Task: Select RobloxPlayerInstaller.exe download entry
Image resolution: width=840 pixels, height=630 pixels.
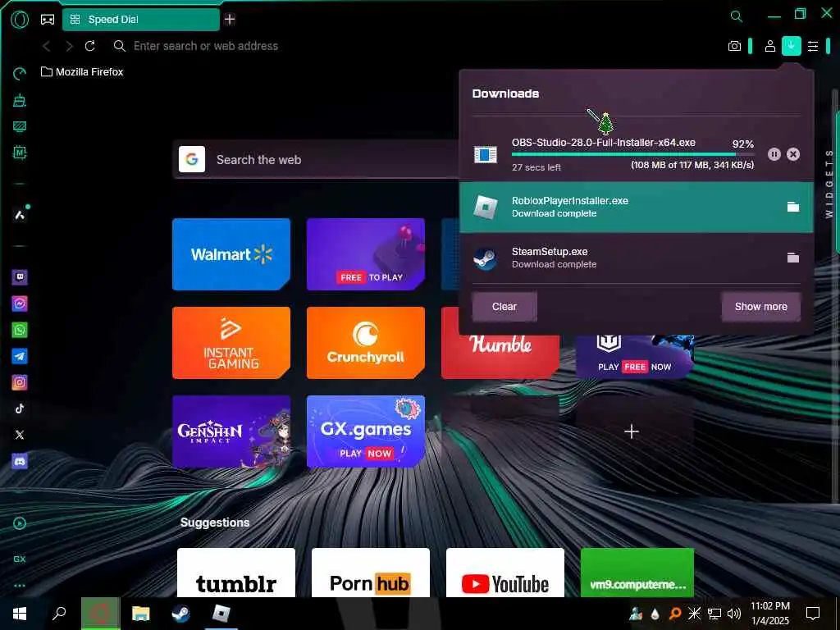Action: click(x=637, y=208)
